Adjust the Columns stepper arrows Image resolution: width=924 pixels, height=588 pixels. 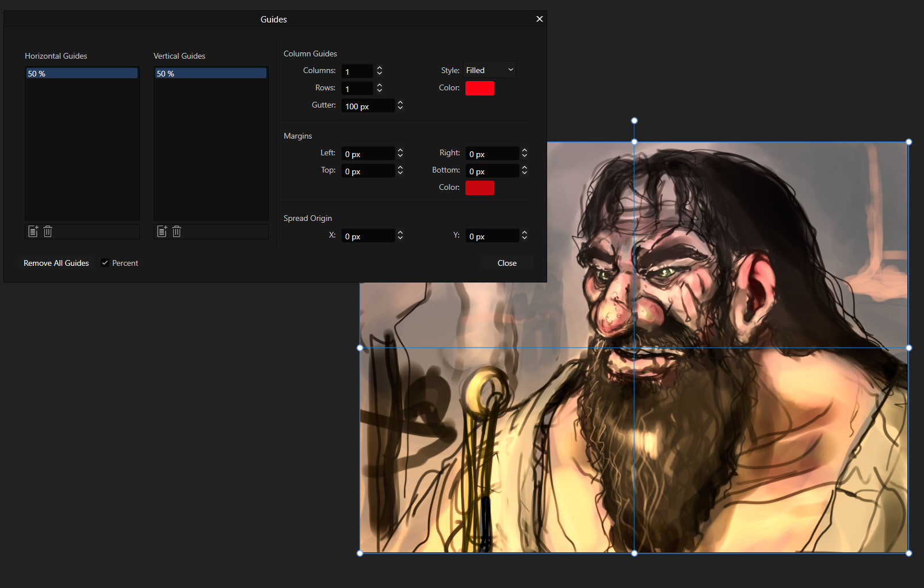tap(380, 71)
